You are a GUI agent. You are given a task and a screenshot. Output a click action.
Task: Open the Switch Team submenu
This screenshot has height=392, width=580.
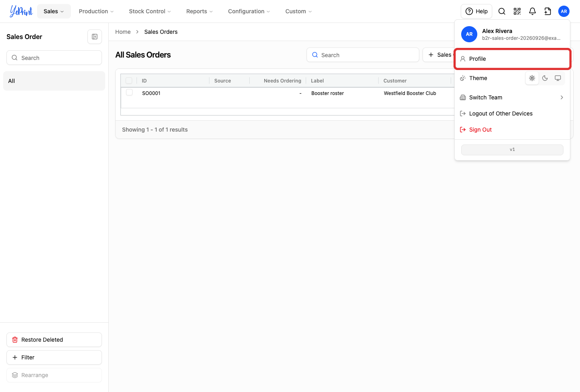(512, 97)
